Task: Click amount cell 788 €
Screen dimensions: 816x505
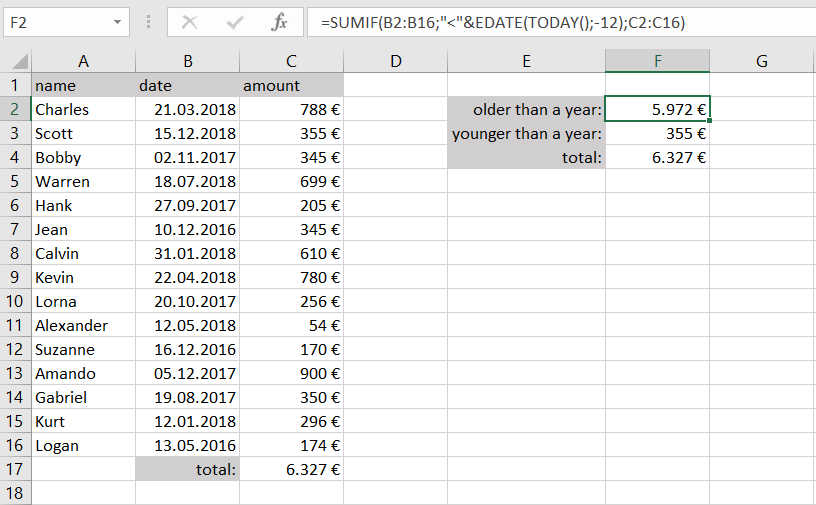Action: tap(291, 109)
